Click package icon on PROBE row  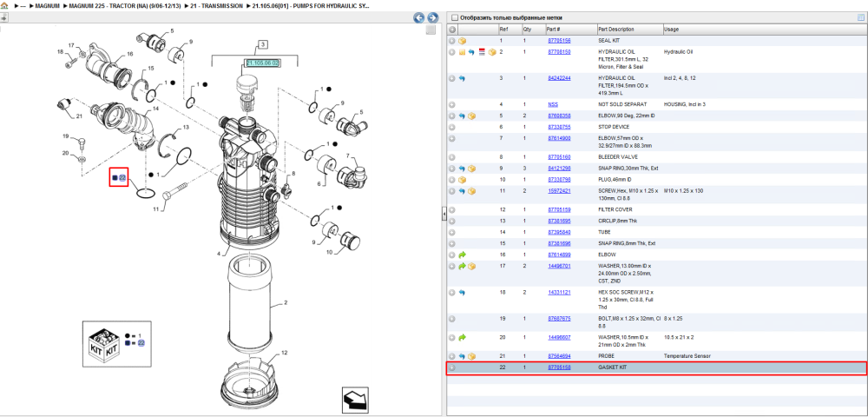[x=471, y=356]
